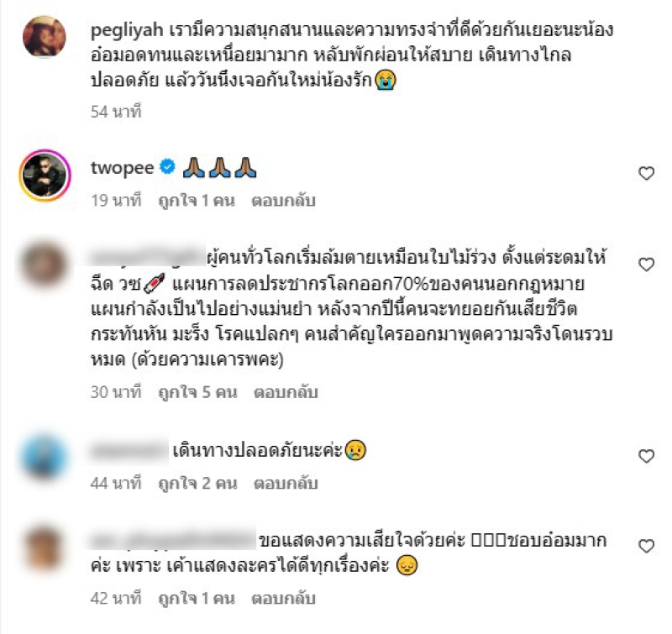View ถูกใจ 1 คน under twopee's comment
This screenshot has width=672, height=634.
click(197, 201)
